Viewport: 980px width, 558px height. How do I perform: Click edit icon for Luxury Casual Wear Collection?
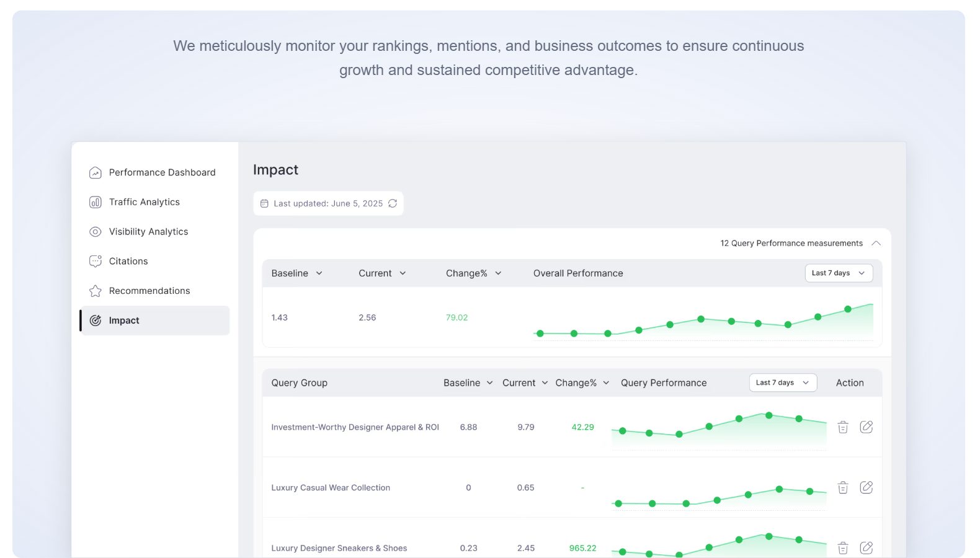[866, 488]
